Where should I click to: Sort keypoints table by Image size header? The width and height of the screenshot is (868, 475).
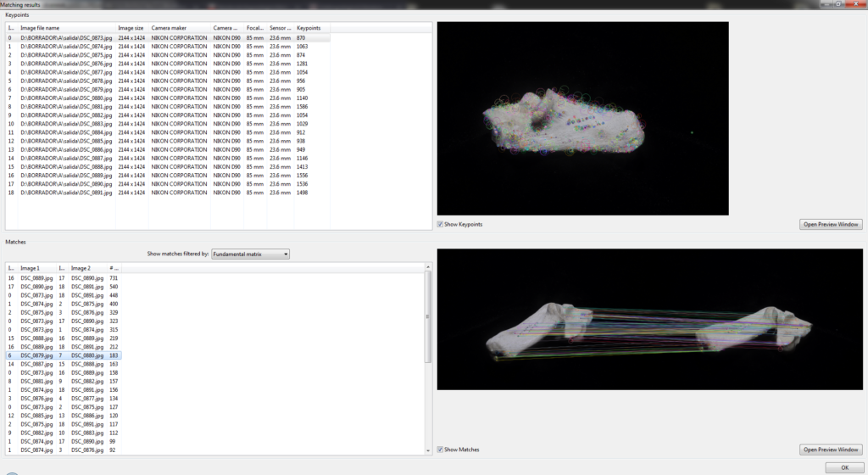131,28
